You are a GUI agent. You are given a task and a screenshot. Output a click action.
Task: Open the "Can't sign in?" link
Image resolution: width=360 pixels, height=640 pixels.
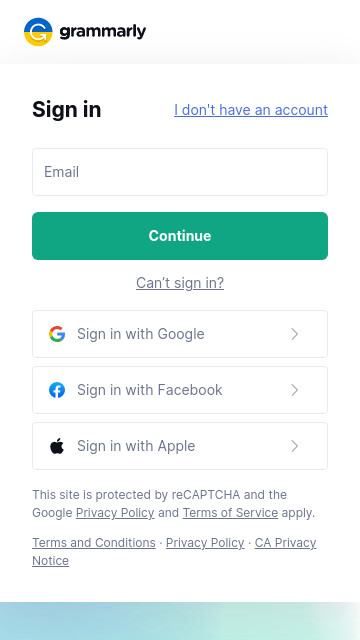[180, 282]
